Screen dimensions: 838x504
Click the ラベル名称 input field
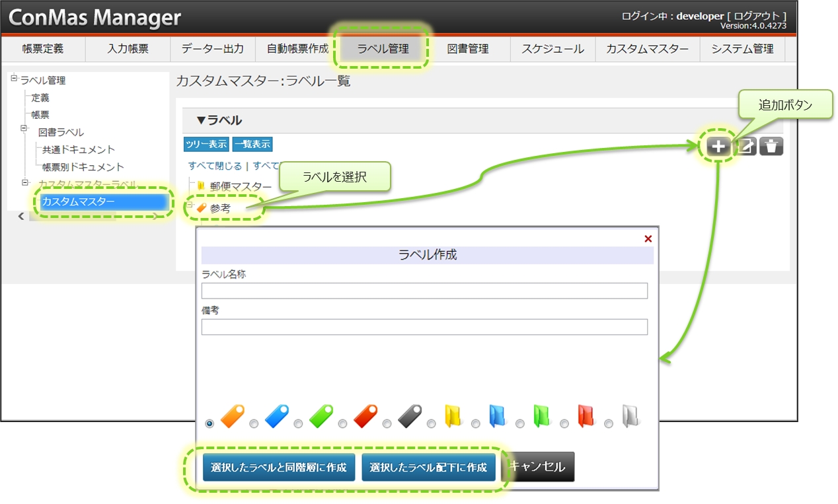(x=424, y=291)
